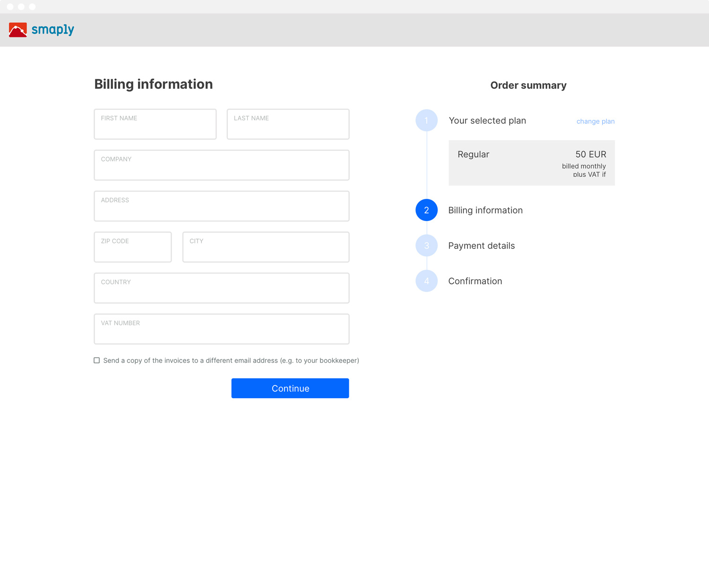Click into the Company field

(221, 165)
